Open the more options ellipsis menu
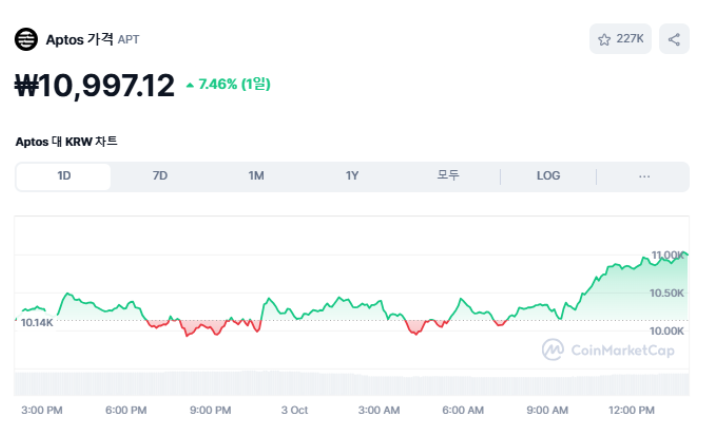This screenshot has width=708, height=425. tap(644, 176)
